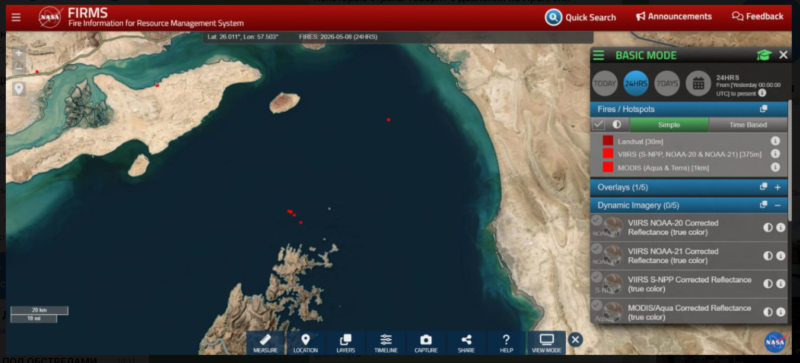Open Feedback

click(758, 16)
